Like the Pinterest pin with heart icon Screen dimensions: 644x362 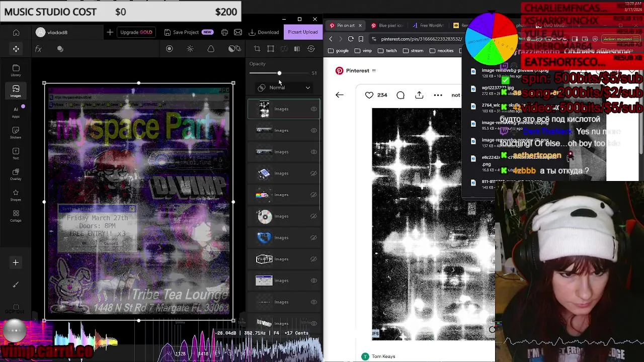point(369,95)
